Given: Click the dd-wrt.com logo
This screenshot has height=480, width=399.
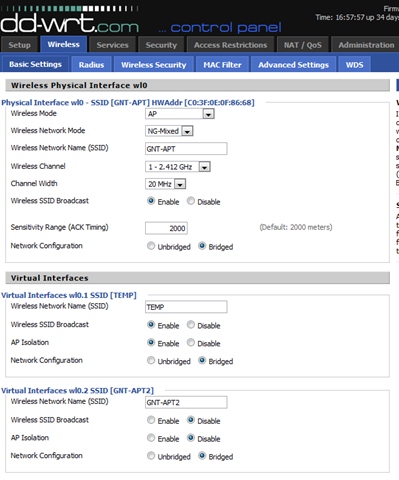Looking at the screenshot, I should point(69,23).
